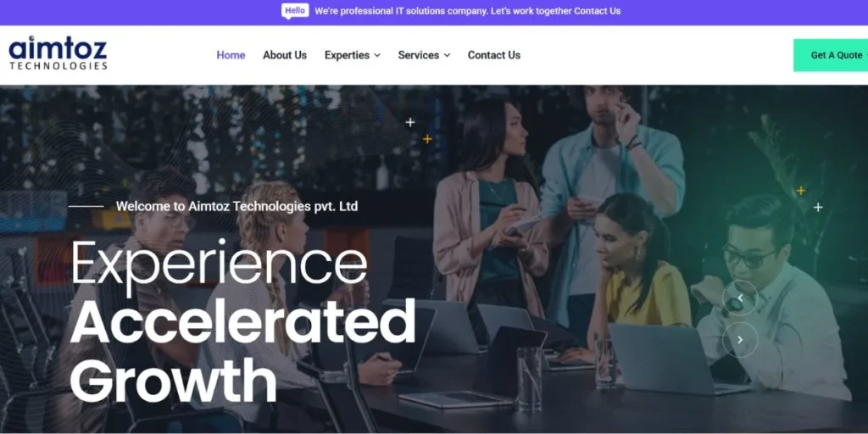868x434 pixels.
Task: Open the About Us page
Action: click(285, 55)
